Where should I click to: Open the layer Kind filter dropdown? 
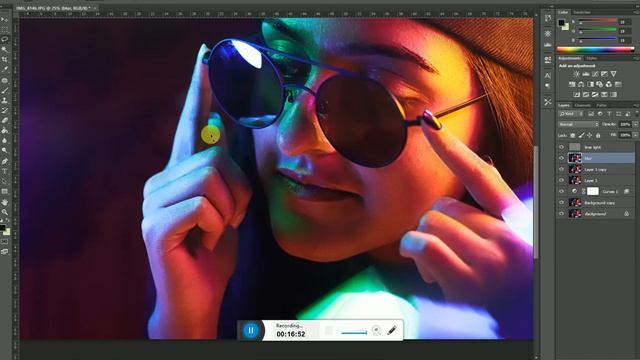coord(571,114)
